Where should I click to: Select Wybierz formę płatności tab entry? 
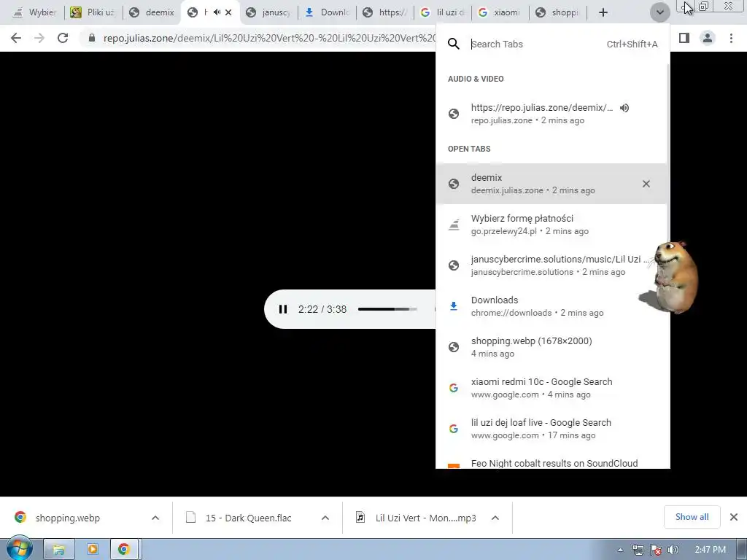551,225
